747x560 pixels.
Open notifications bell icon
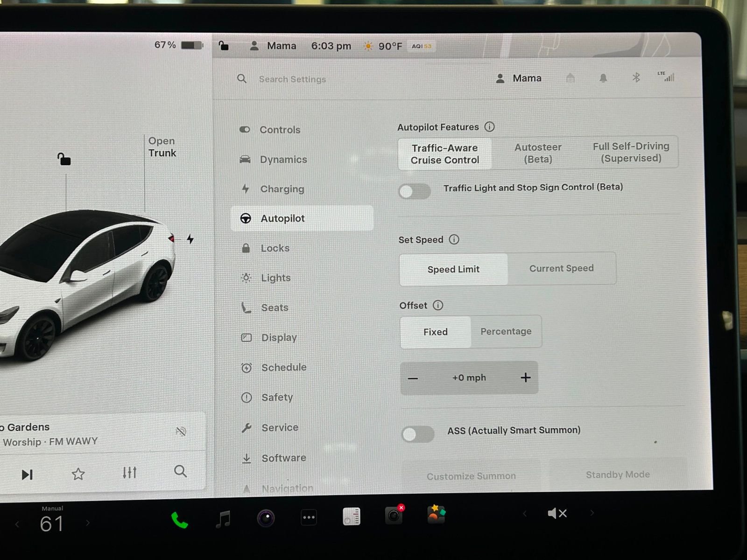603,78
